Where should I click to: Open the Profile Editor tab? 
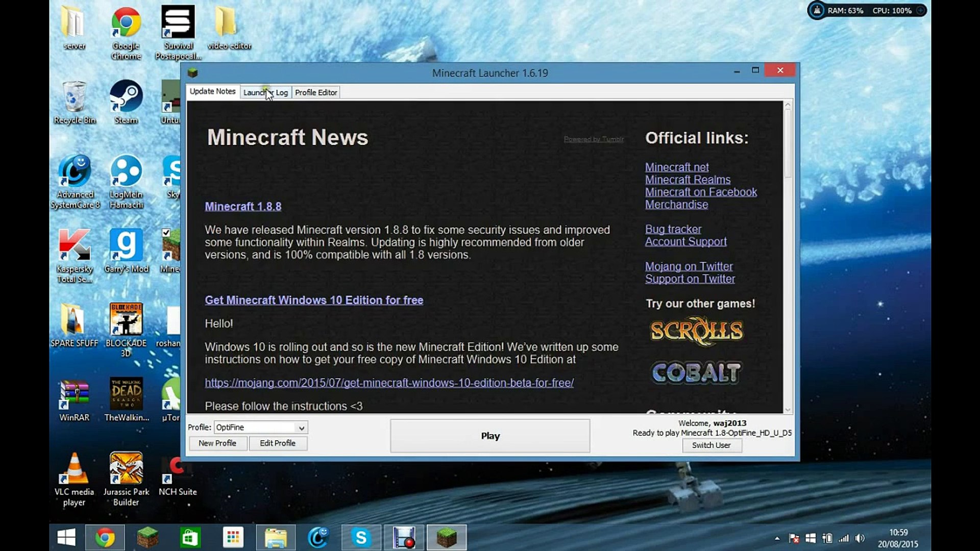(x=315, y=92)
